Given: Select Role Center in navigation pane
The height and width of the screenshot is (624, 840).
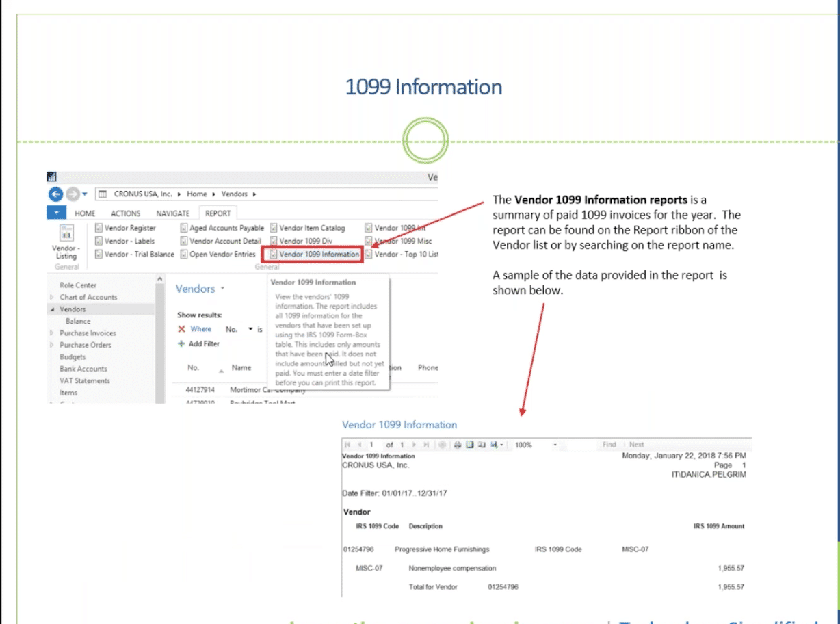Looking at the screenshot, I should pos(78,285).
